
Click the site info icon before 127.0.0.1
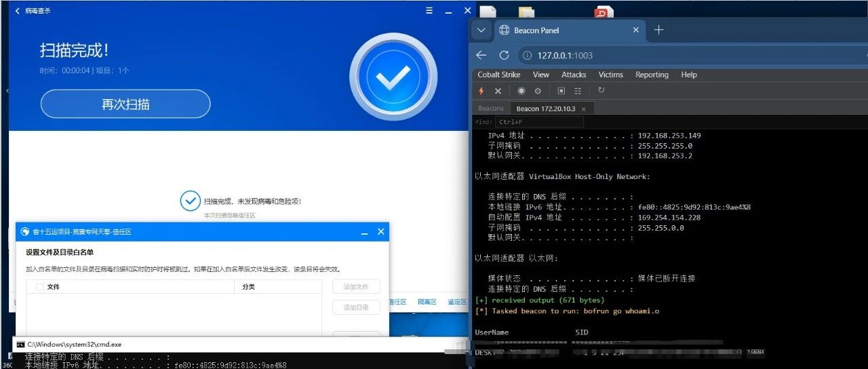click(x=527, y=56)
